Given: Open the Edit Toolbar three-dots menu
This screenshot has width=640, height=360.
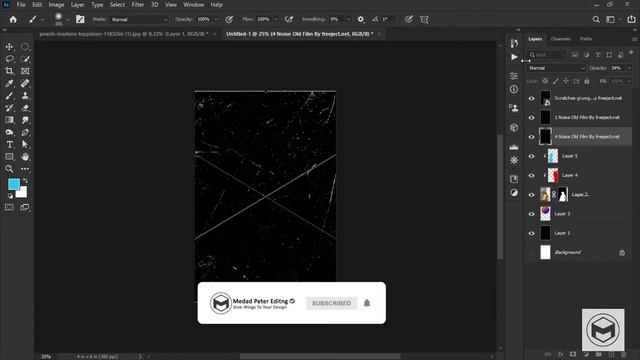Looking at the screenshot, I should [25, 169].
